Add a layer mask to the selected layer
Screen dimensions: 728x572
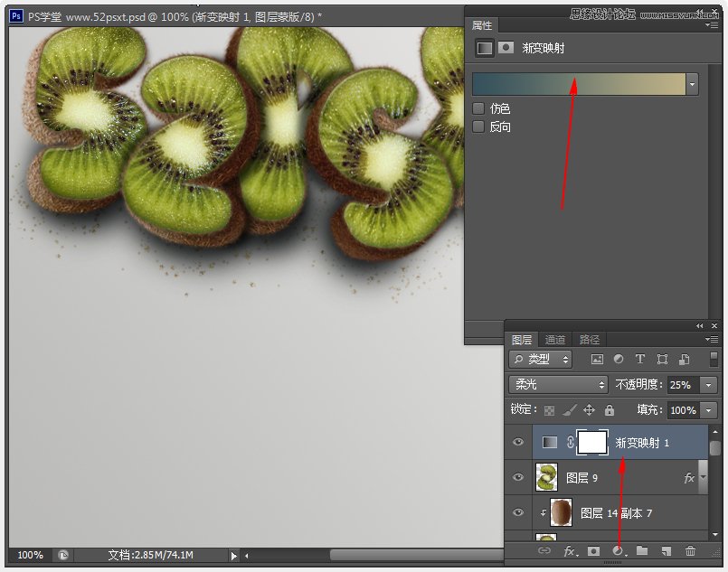pos(593,551)
